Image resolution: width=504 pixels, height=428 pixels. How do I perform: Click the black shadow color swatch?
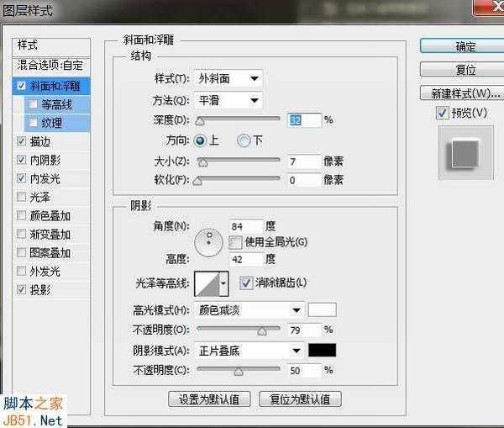323,350
